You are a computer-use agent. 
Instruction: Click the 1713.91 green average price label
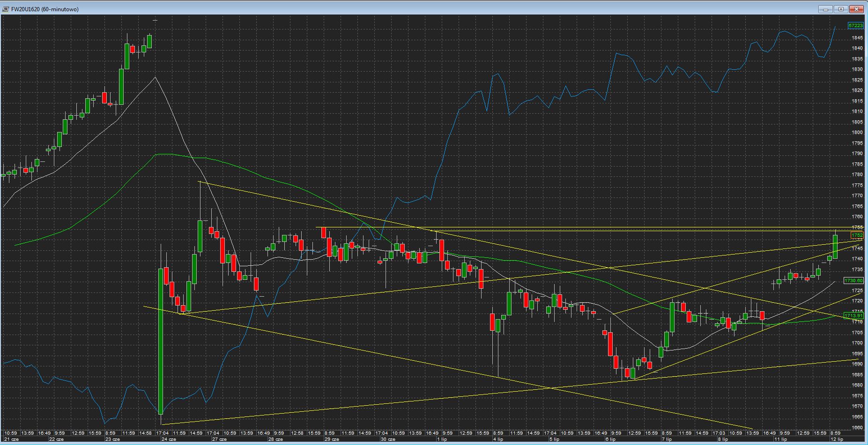point(853,316)
